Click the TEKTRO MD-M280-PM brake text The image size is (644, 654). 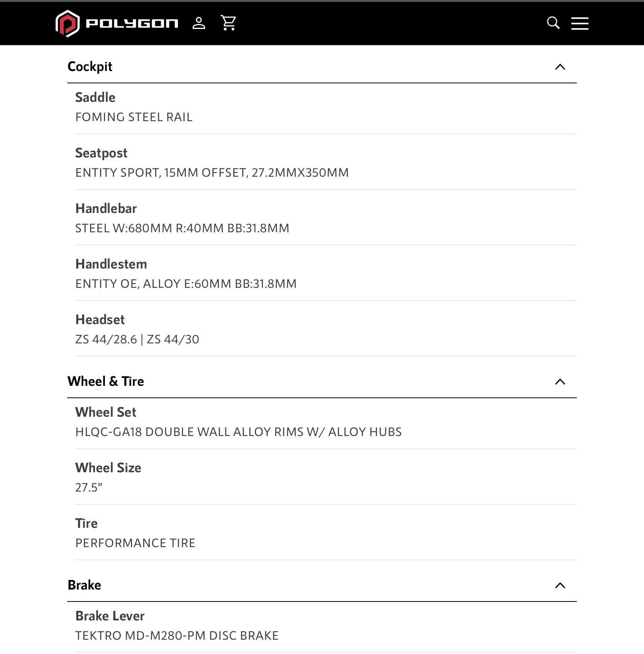coord(177,636)
